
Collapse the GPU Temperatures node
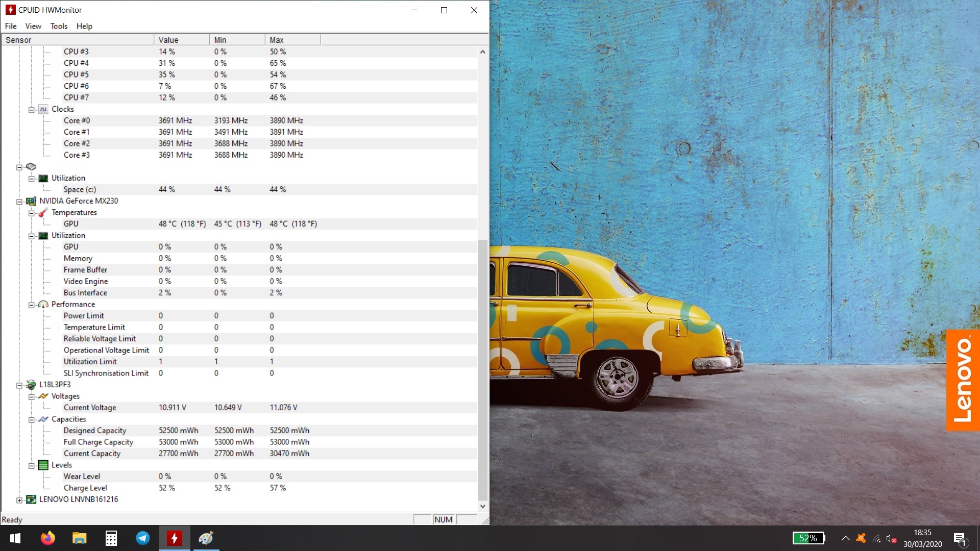32,213
